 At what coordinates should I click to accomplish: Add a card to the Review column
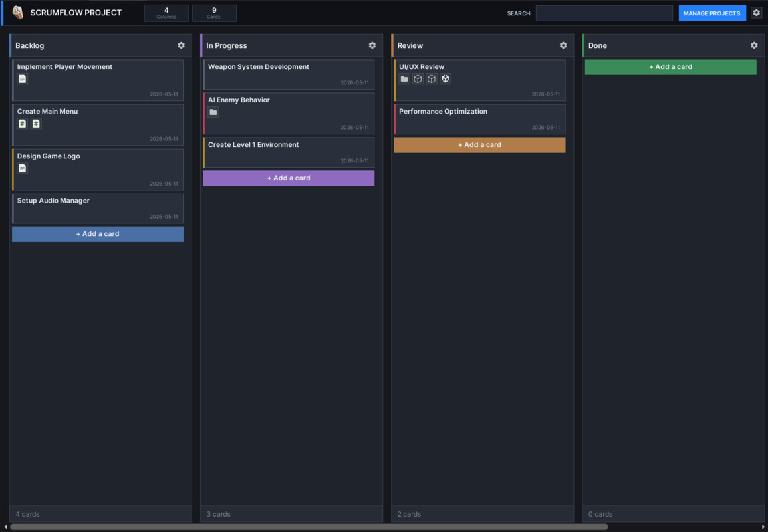(479, 144)
